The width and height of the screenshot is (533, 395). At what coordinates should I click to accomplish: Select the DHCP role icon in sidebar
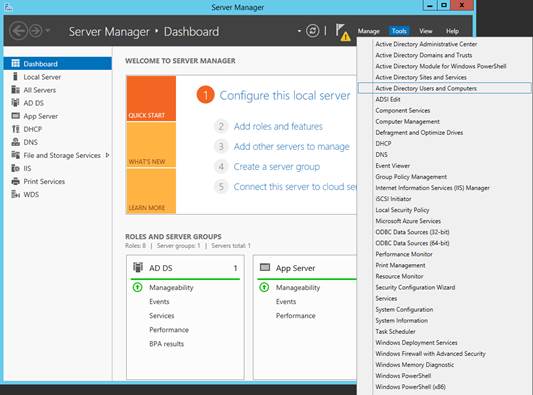15,129
